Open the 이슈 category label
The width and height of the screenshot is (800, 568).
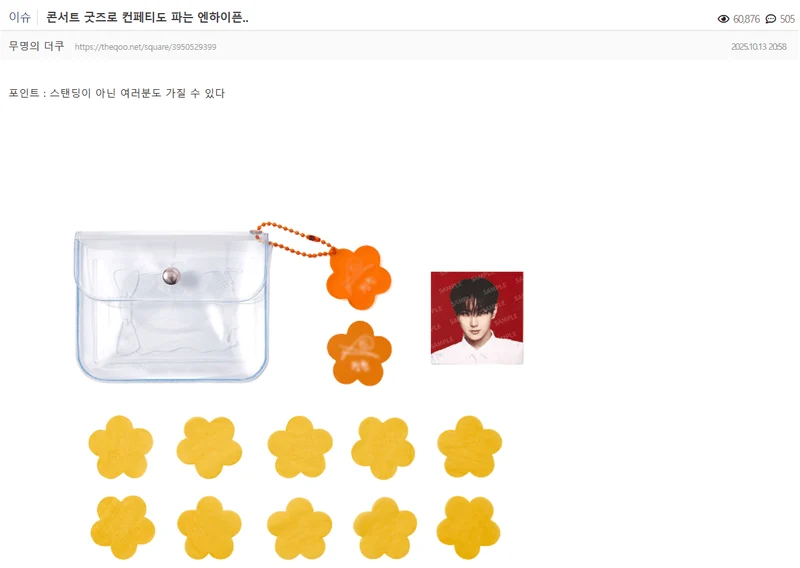[x=19, y=17]
